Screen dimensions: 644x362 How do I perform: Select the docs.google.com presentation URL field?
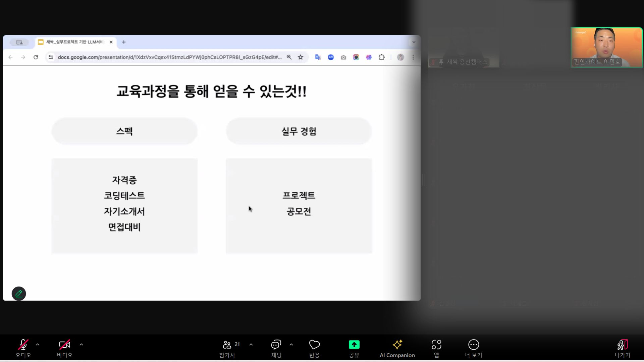point(169,57)
